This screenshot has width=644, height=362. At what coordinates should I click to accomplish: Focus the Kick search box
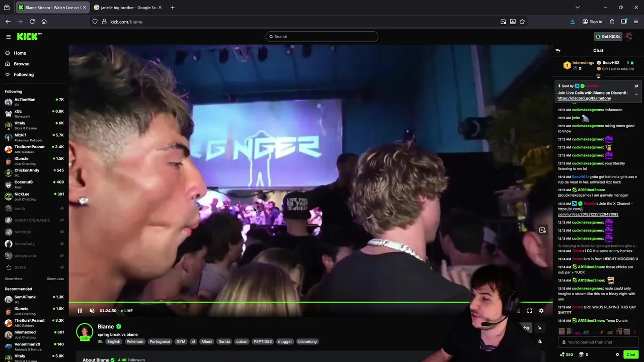322,36
